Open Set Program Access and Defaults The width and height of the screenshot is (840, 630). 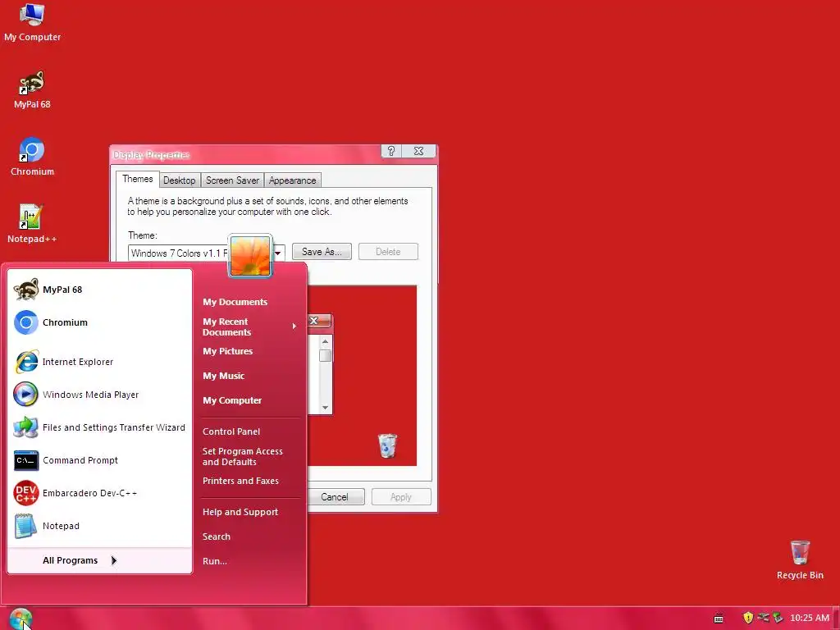[x=243, y=457]
